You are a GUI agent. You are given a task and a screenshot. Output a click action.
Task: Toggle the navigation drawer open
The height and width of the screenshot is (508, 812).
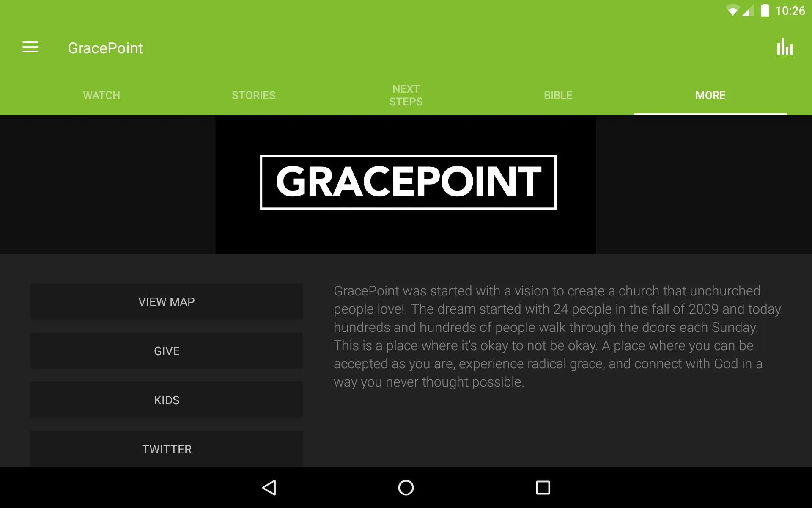(30, 48)
